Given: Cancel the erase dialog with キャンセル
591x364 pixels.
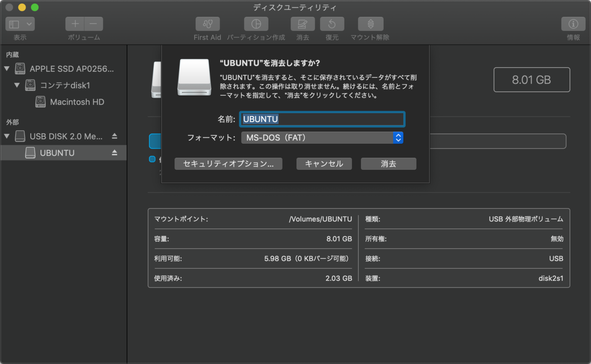Looking at the screenshot, I should (x=324, y=164).
